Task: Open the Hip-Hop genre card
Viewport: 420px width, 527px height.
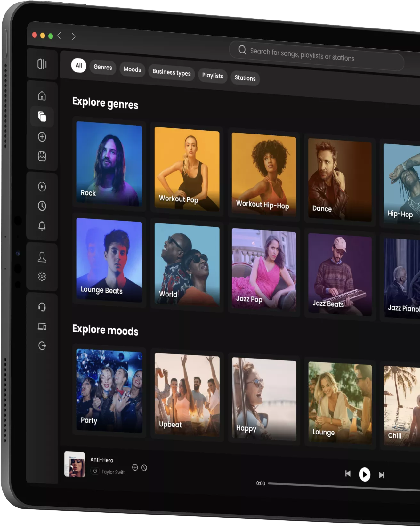Action: coord(402,184)
